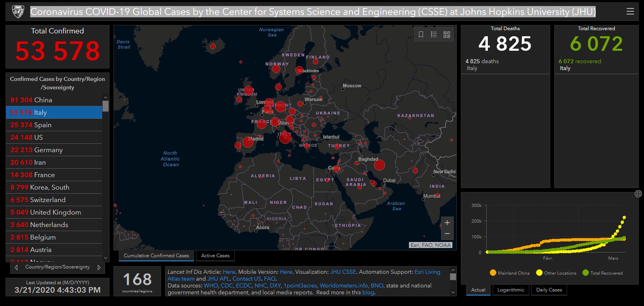
Task: Select US in the confirmed cases list
Action: [54, 137]
